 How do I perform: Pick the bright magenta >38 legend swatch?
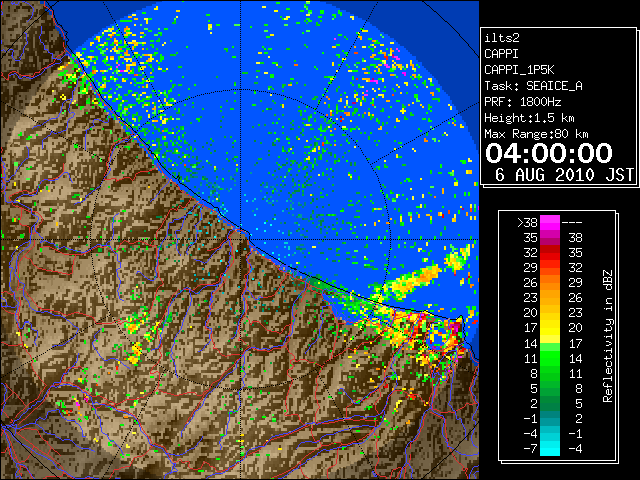point(550,223)
